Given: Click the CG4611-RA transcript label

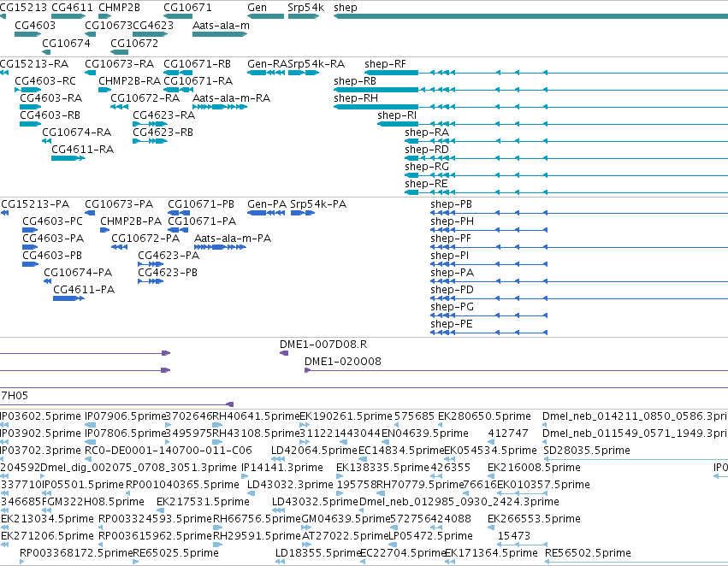Looking at the screenshot, I should click(83, 150).
